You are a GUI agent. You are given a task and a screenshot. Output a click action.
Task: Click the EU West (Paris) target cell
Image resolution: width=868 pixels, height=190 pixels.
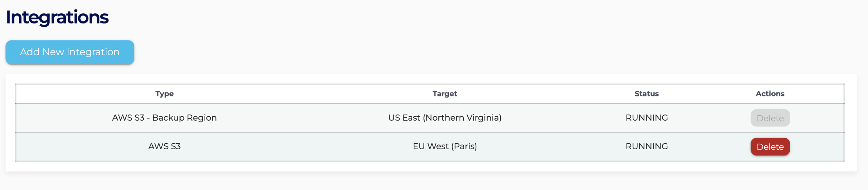pos(444,146)
